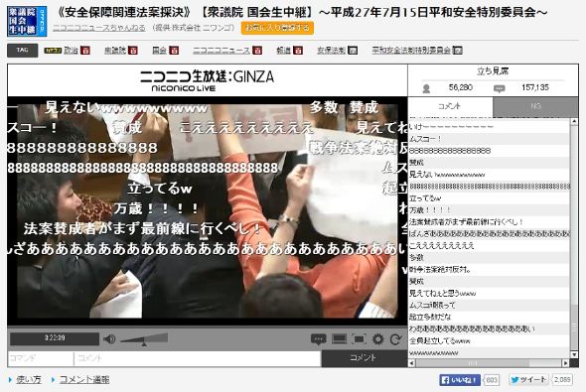Focus the コメント comment text field

(x=198, y=358)
